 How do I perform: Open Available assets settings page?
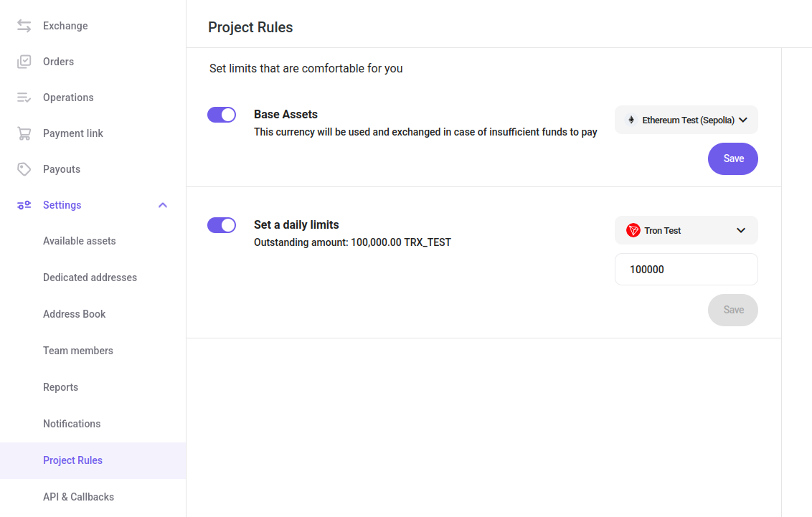pos(79,241)
